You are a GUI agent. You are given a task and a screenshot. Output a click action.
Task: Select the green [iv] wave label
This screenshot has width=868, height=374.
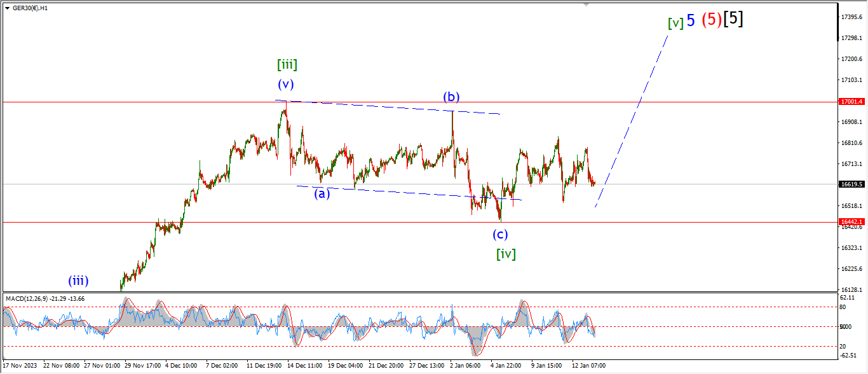pyautogui.click(x=506, y=254)
